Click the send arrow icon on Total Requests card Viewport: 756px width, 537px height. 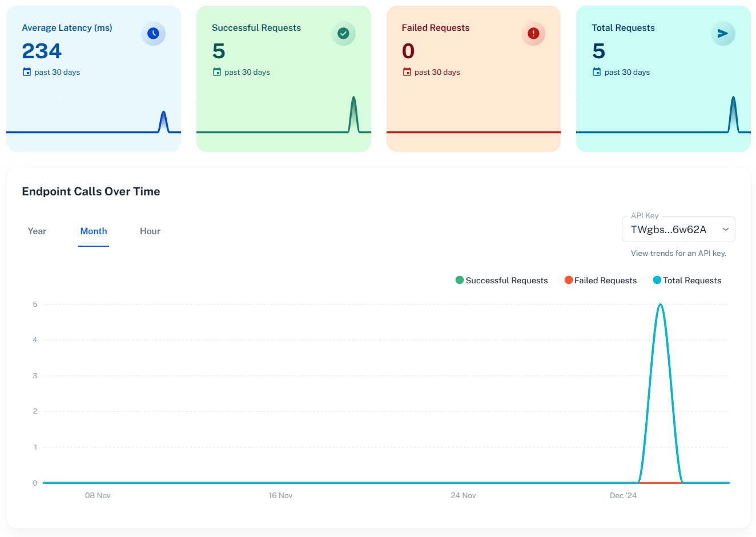tap(723, 34)
